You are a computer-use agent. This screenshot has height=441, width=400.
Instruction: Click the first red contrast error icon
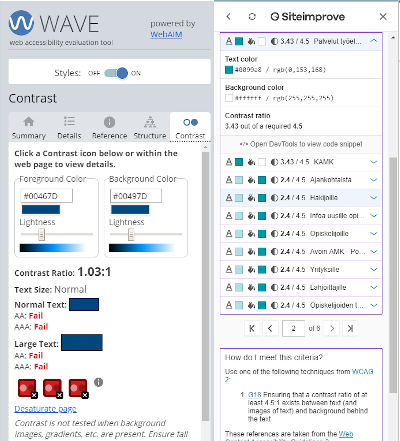point(27,388)
